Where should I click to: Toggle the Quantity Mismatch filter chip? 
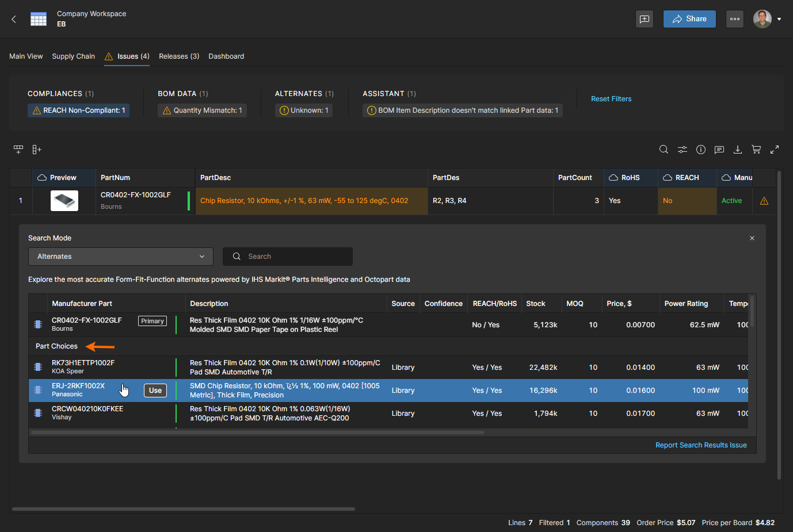(202, 110)
